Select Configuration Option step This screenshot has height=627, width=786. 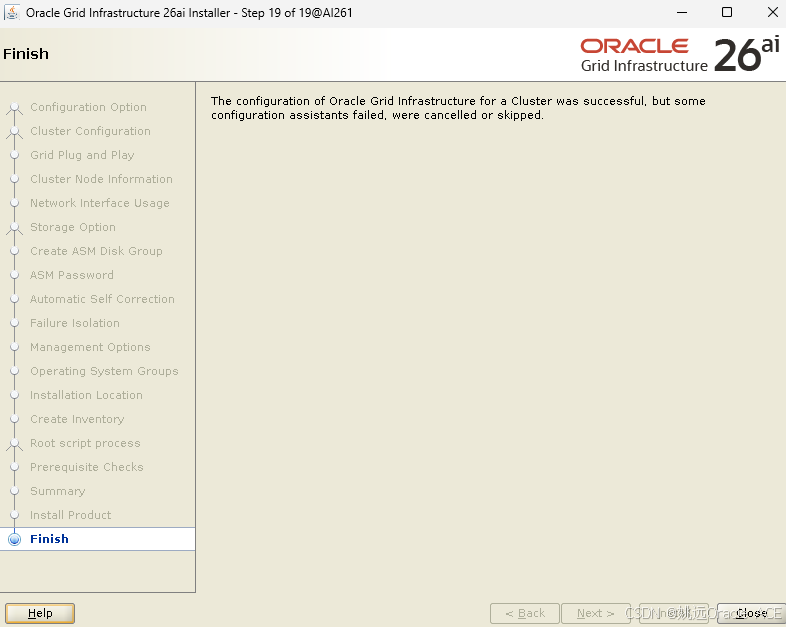point(88,107)
